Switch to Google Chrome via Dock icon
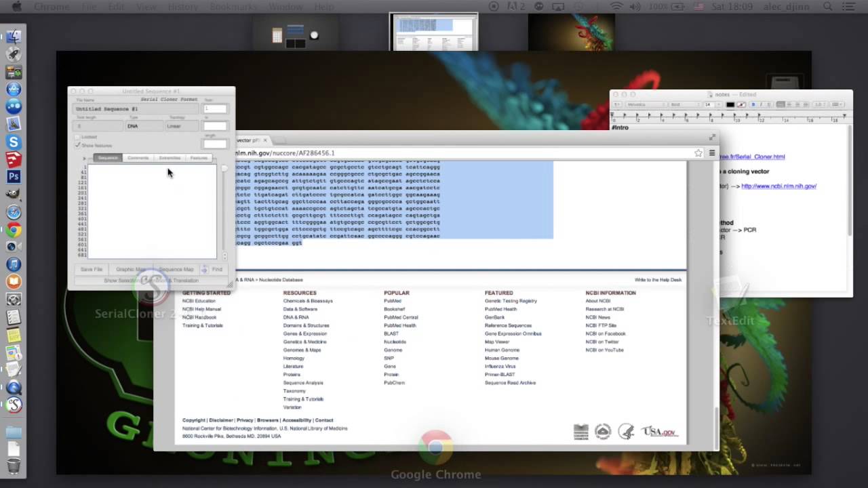This screenshot has width=868, height=488. [14, 230]
